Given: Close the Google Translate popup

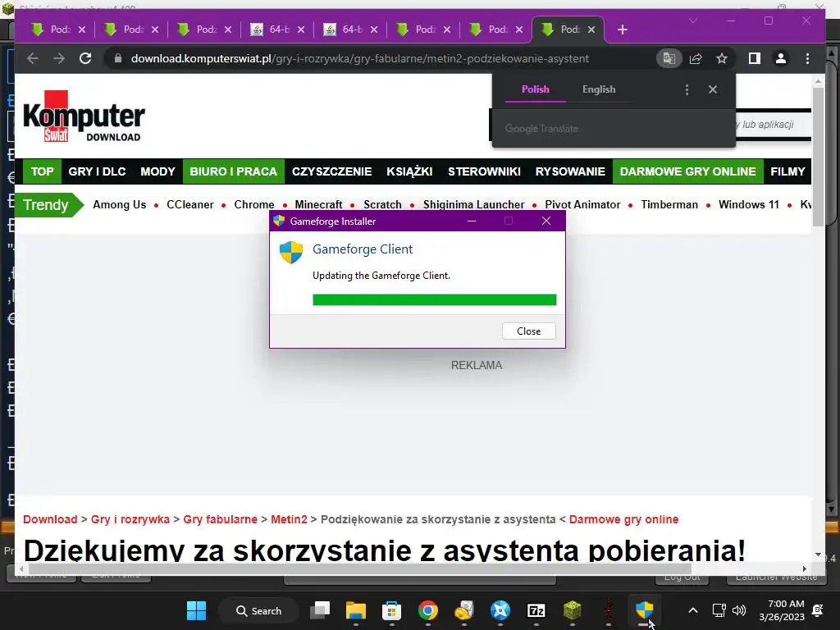Looking at the screenshot, I should point(713,89).
